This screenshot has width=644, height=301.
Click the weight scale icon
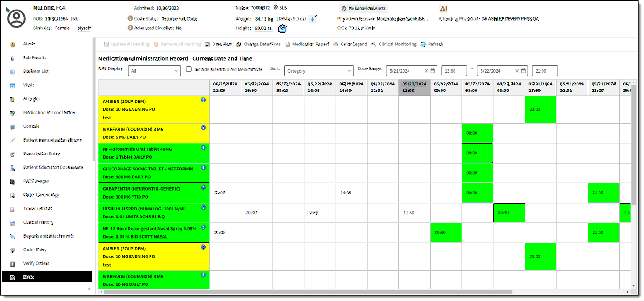[x=313, y=19]
